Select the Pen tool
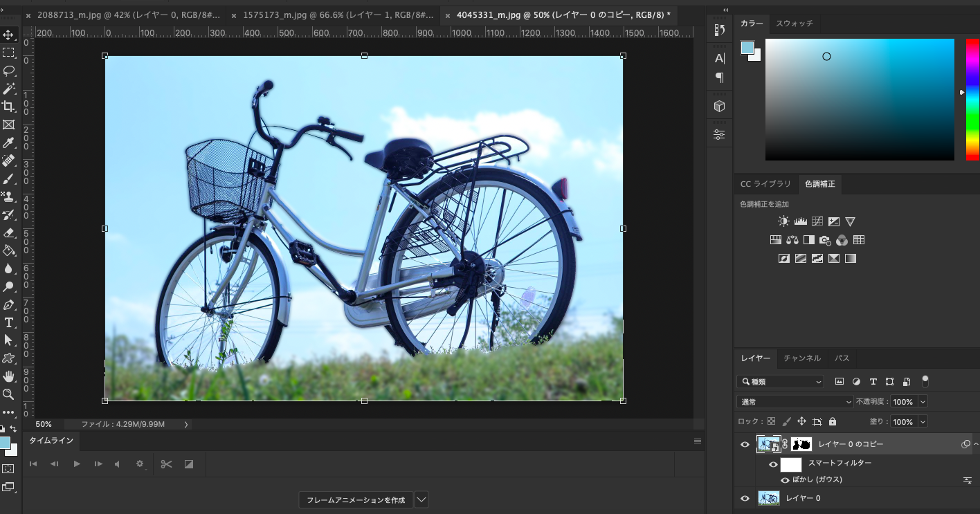 tap(8, 304)
